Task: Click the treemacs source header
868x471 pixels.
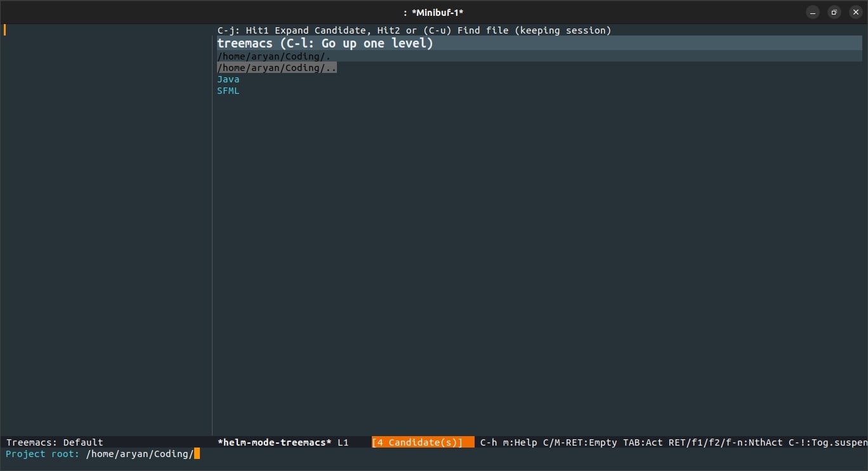Action: coord(325,43)
